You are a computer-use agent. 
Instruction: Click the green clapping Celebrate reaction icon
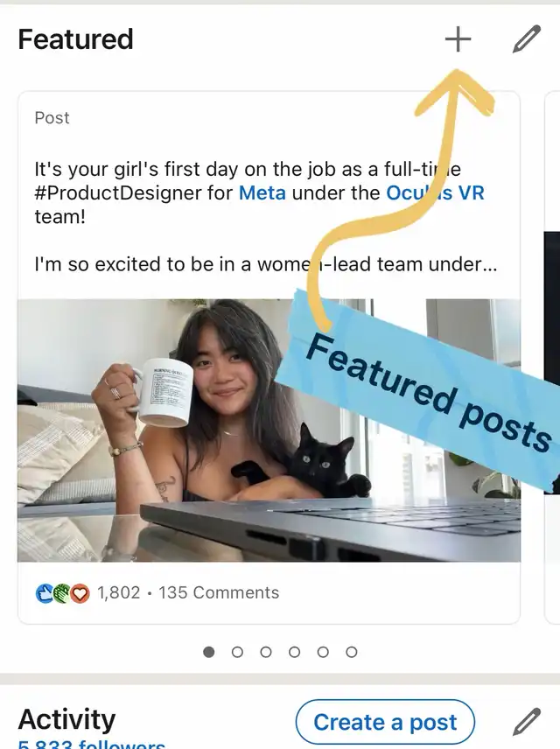62,593
